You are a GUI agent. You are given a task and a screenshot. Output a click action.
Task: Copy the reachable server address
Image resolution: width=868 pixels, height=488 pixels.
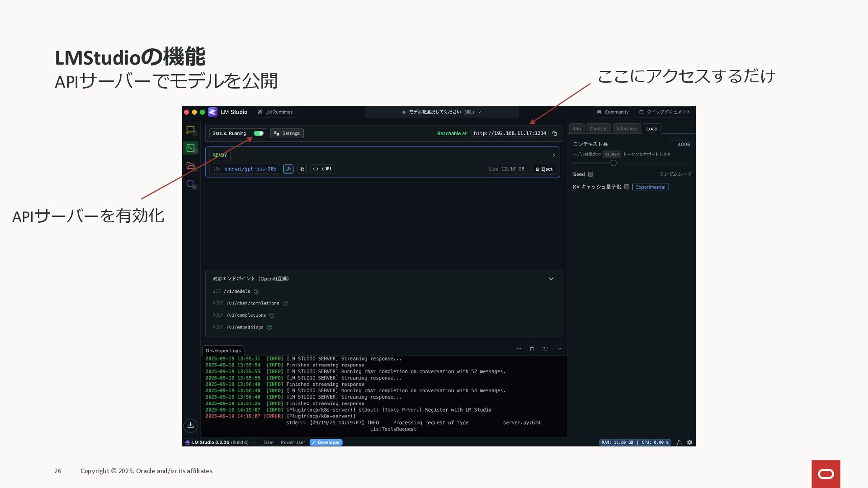pyautogui.click(x=555, y=133)
